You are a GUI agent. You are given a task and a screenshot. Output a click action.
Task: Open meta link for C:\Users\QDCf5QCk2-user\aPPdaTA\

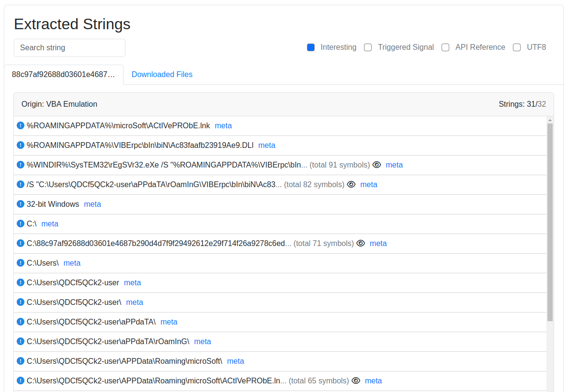click(169, 322)
